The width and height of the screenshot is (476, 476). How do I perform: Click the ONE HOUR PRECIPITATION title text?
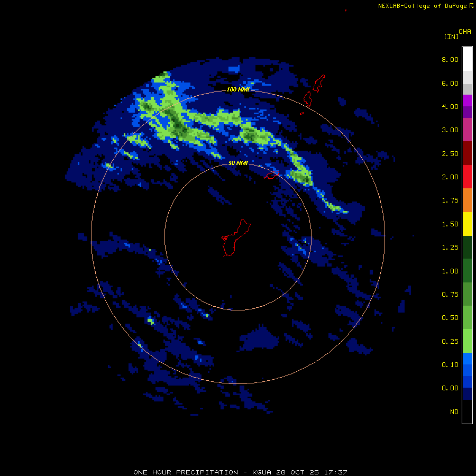pyautogui.click(x=186, y=472)
